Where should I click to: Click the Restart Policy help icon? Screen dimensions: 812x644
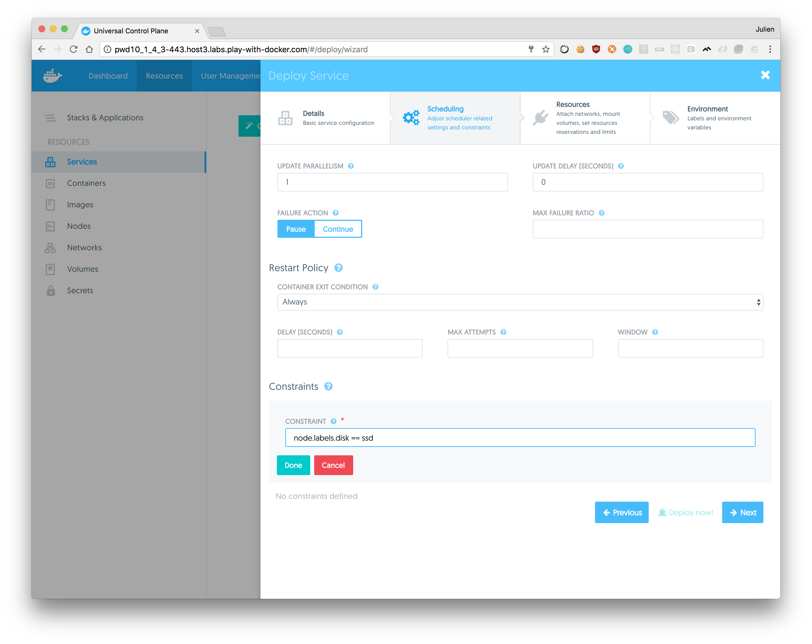click(x=338, y=268)
